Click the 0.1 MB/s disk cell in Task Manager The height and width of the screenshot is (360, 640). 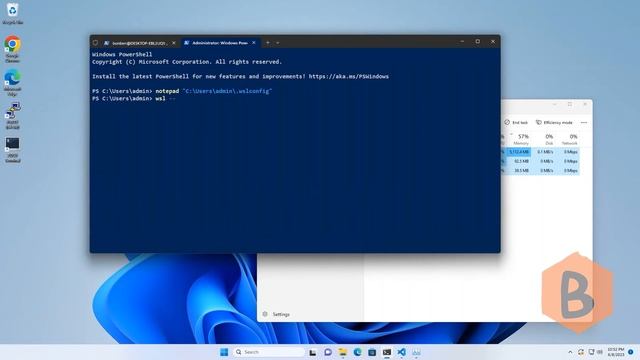point(545,152)
